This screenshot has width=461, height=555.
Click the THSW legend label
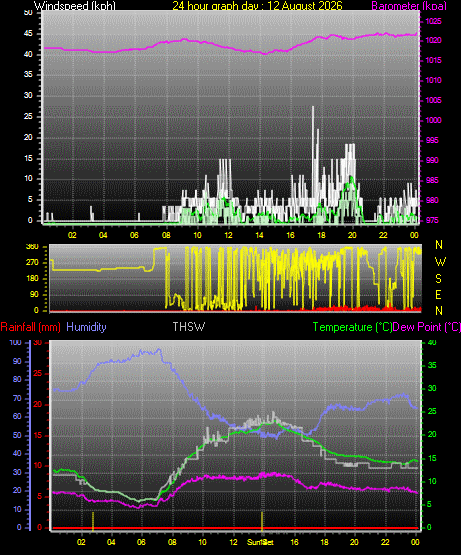tap(188, 327)
